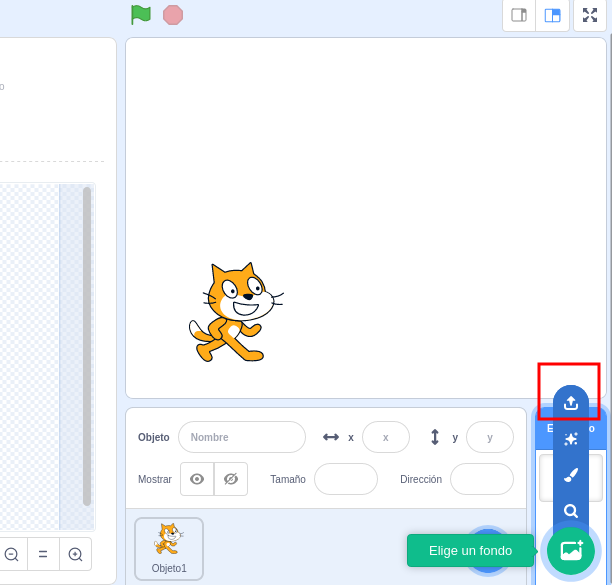Click the green flag to start
The height and width of the screenshot is (585, 612).
pos(141,15)
